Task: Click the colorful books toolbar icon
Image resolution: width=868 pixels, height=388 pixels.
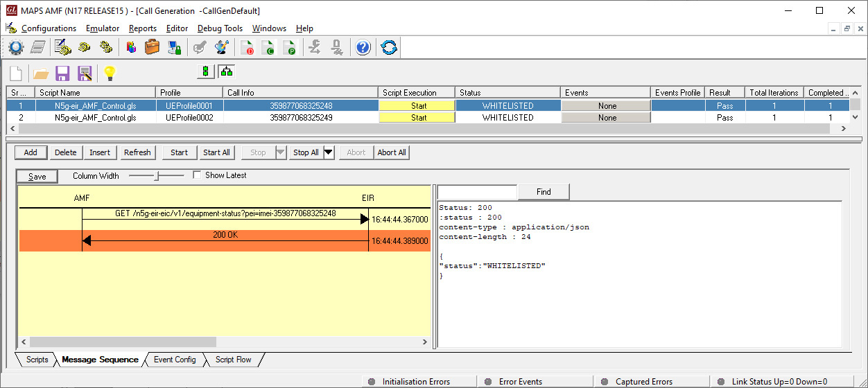Action: (131, 47)
